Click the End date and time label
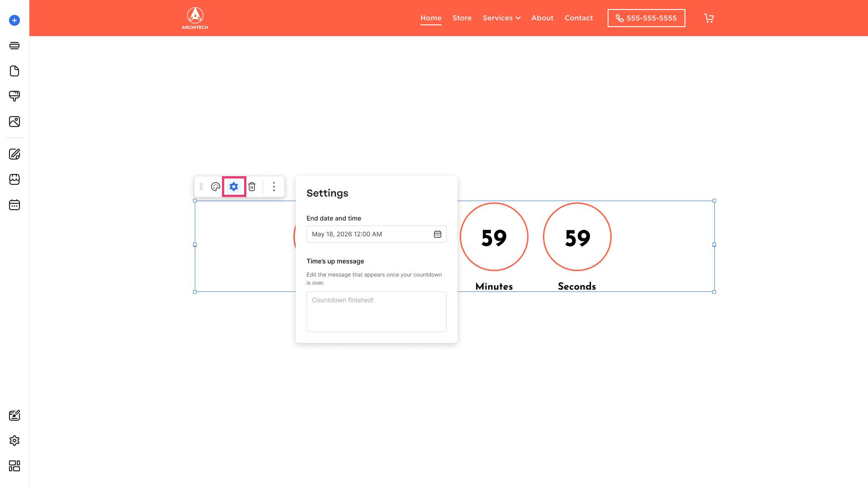 (334, 218)
